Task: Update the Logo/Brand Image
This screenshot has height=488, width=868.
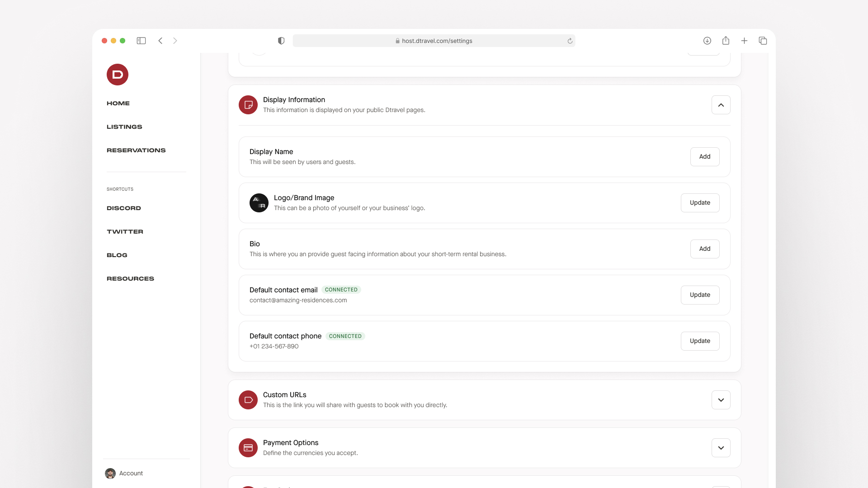Action: point(700,203)
